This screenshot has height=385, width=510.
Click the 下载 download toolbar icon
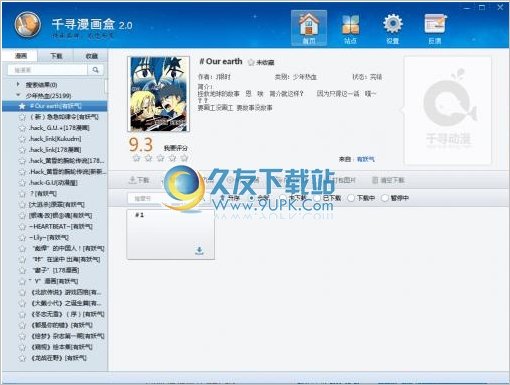(139, 180)
